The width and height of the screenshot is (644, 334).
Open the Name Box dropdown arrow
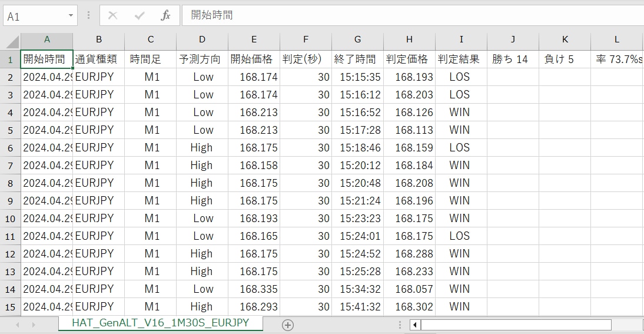[x=71, y=16]
